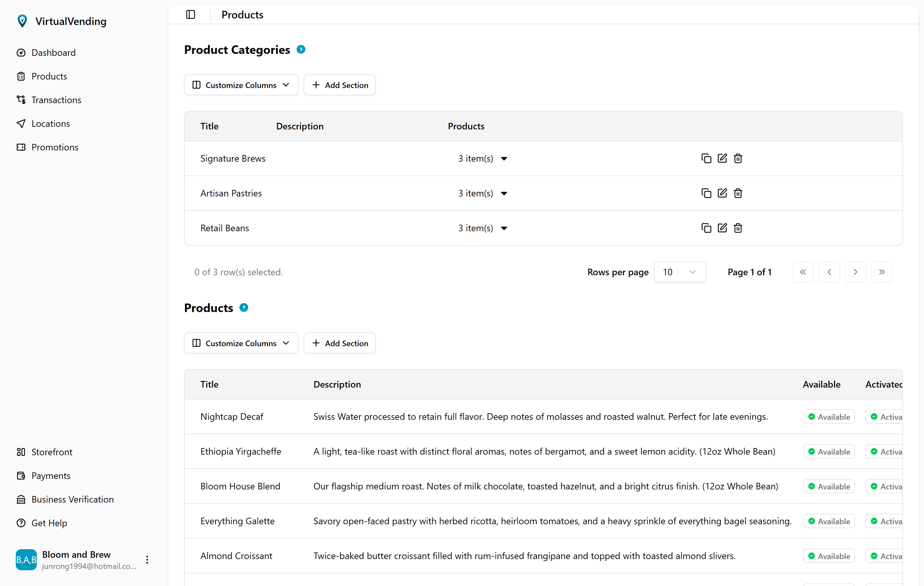Click help icon beside Products heading

click(x=244, y=307)
